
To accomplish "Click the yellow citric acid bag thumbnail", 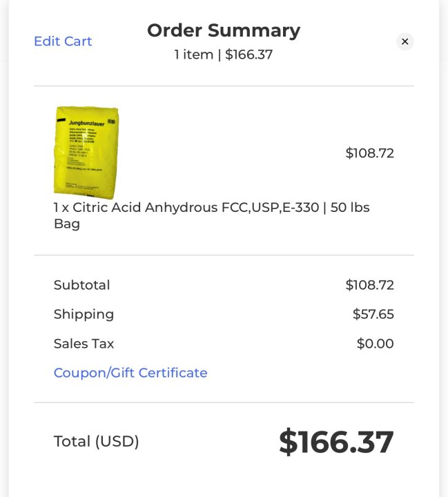I will pyautogui.click(x=86, y=152).
